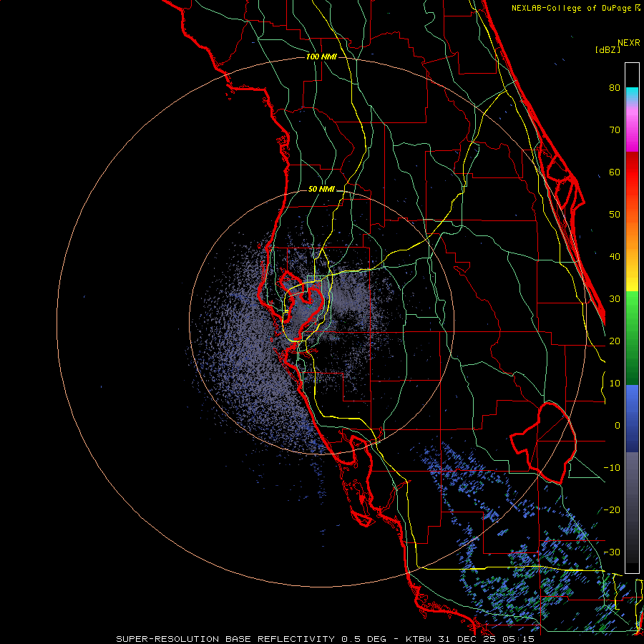
Task: Click the 0 value on the dBZ scale
Action: [618, 426]
